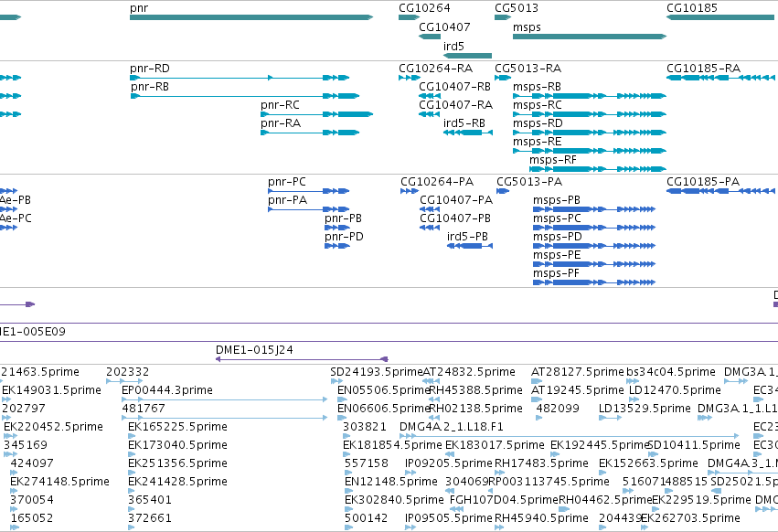Click the ird5 gene feature
The height and width of the screenshot is (532, 778).
click(467, 56)
